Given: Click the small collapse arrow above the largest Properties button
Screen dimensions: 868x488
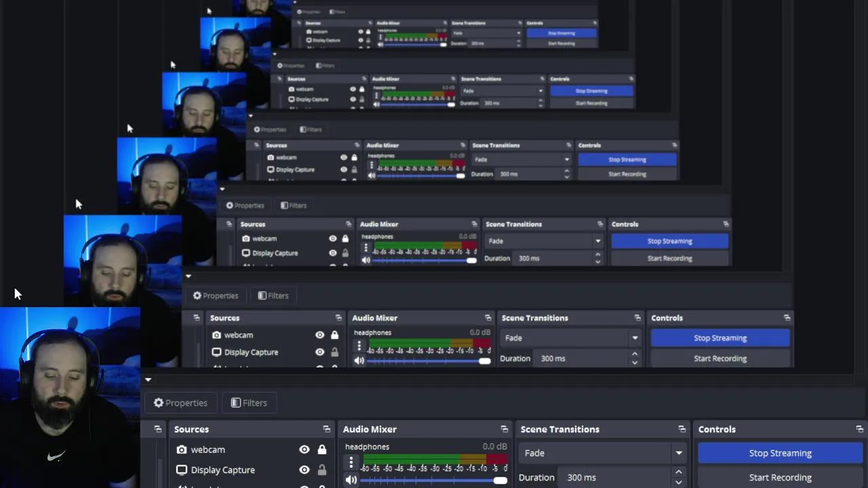Looking at the screenshot, I should (x=148, y=380).
